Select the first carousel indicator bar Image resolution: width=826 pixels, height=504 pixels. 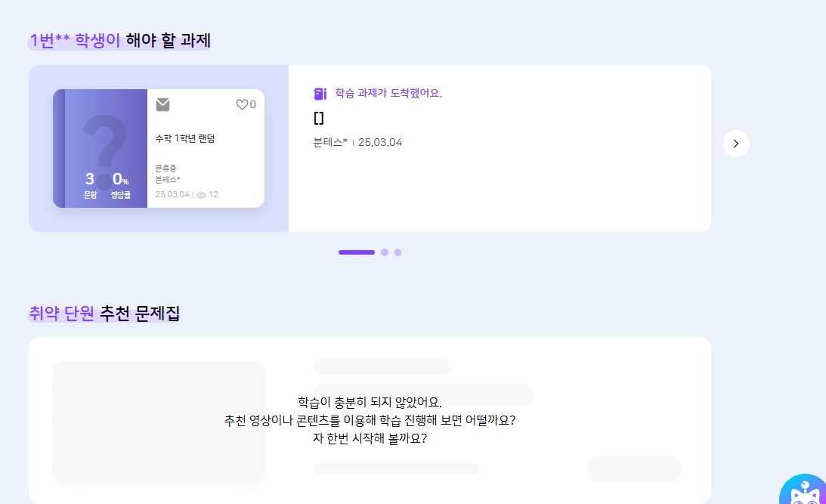point(357,252)
